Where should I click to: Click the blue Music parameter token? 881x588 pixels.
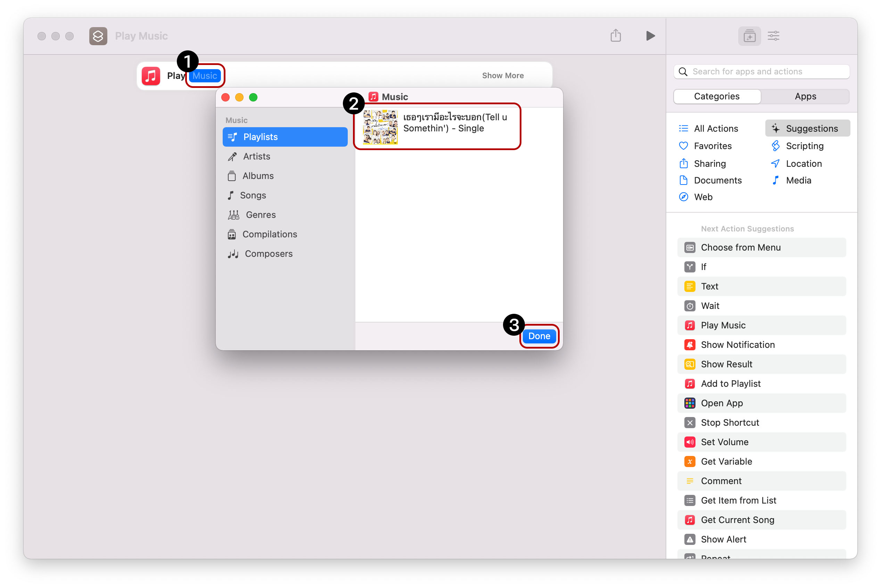205,76
